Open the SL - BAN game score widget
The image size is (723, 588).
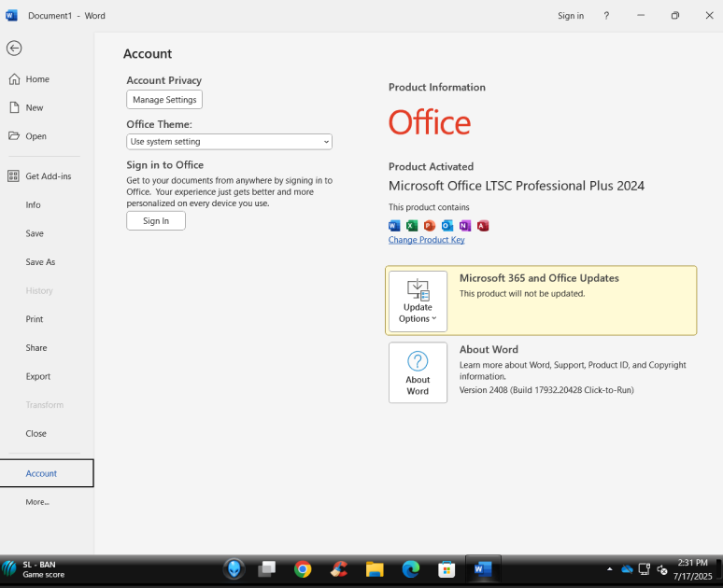coord(34,569)
